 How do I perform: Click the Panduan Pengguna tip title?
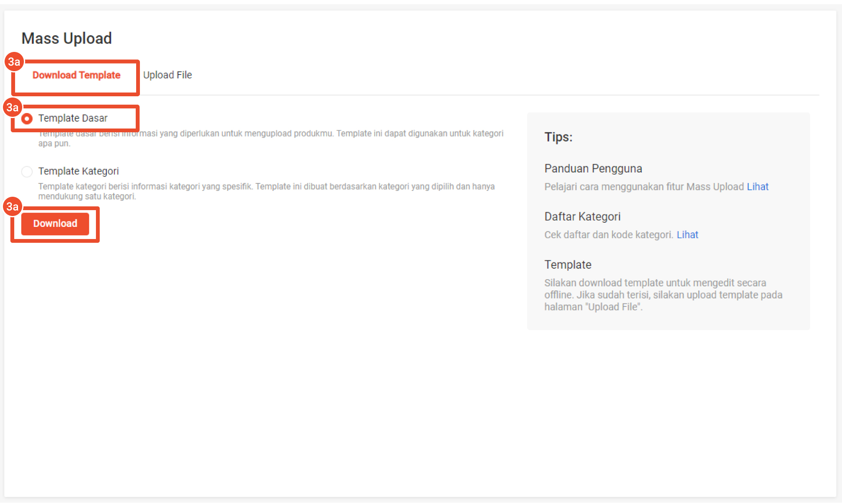593,169
